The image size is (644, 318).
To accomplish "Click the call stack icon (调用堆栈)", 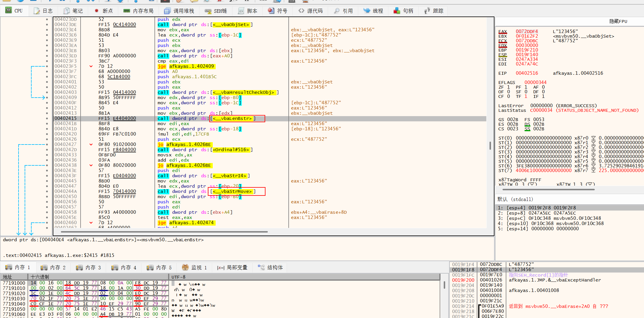I will [x=167, y=11].
